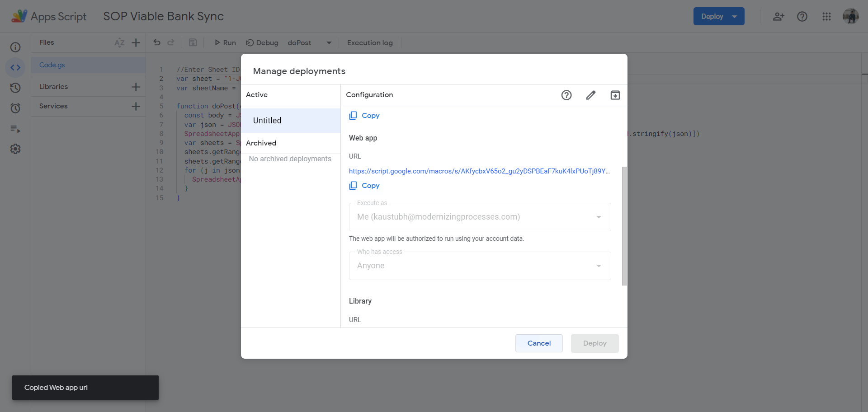868x412 pixels.
Task: Sort files alphabetically with AZ icon
Action: point(119,42)
